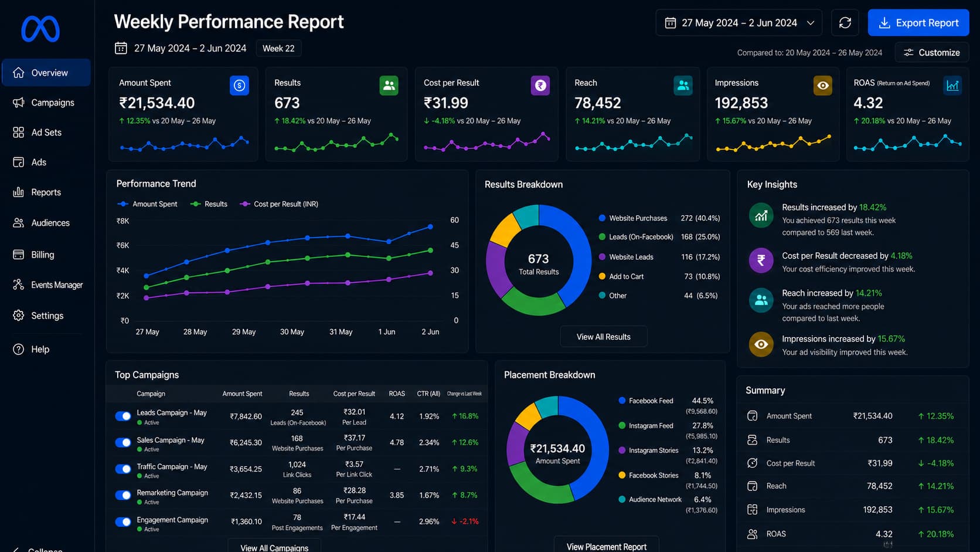Open the date range dropdown
The height and width of the screenshot is (552, 980).
739,23
